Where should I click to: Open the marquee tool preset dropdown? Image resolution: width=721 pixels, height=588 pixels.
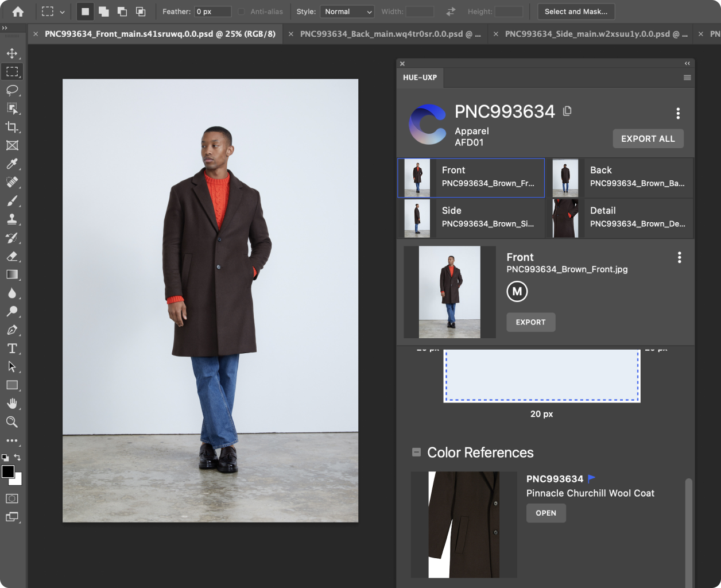tap(62, 11)
